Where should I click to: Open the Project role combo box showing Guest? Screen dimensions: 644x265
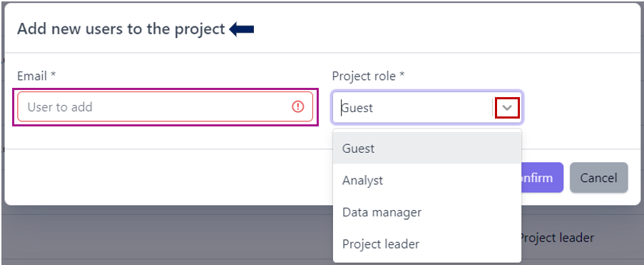[x=427, y=107]
